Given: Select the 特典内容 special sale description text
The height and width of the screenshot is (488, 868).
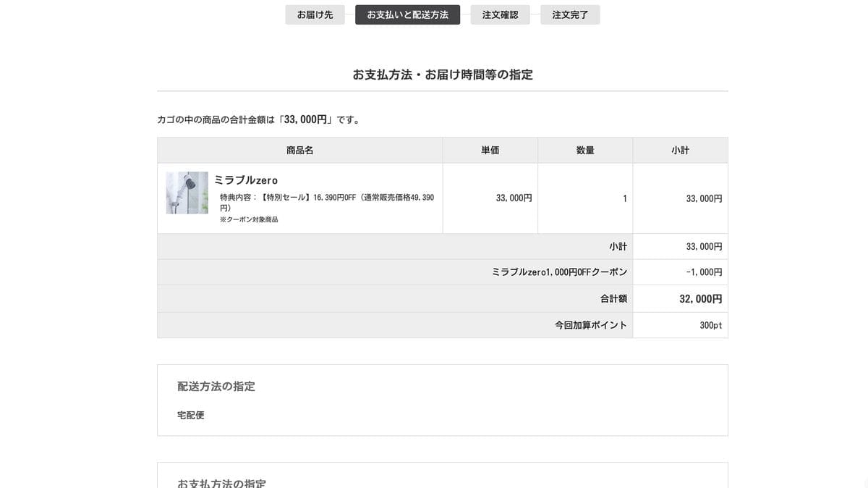Looking at the screenshot, I should 327,202.
